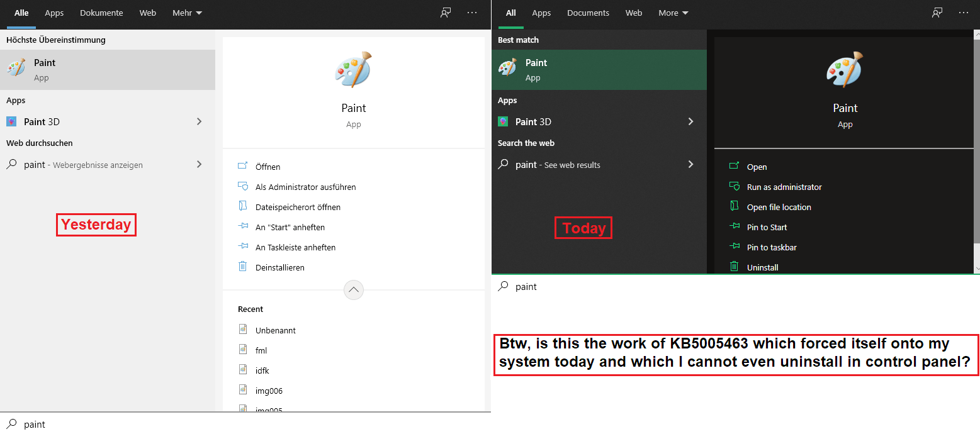
Task: Click 'Öffnen' to launch Paint
Action: 268,167
